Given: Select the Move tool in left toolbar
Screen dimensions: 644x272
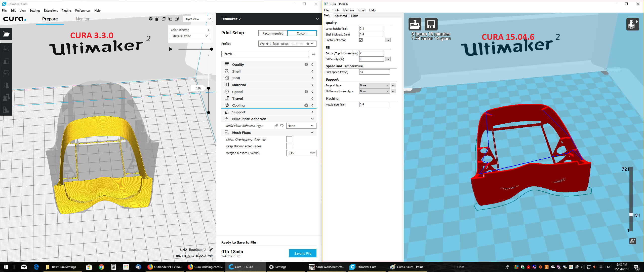Looking at the screenshot, I should (x=6, y=49).
